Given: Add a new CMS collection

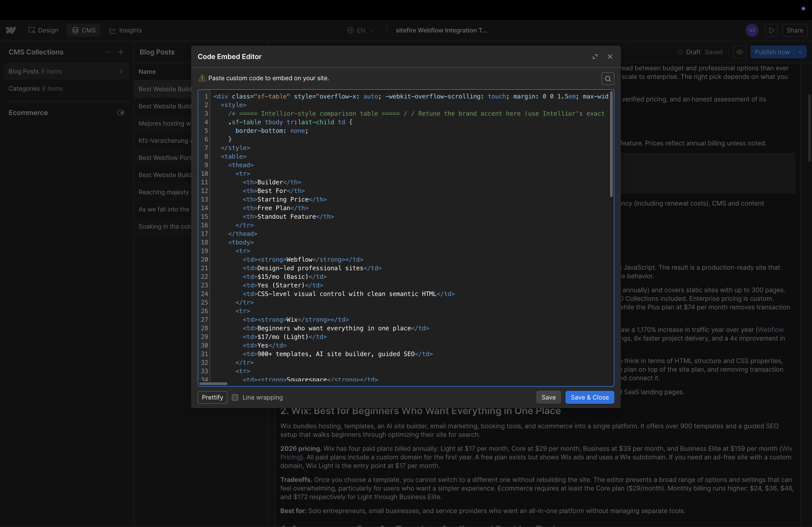Looking at the screenshot, I should click(x=121, y=52).
